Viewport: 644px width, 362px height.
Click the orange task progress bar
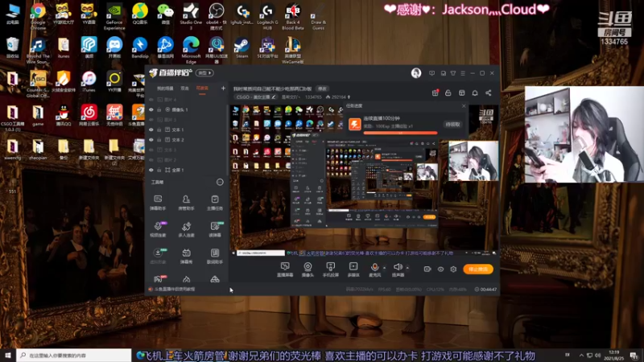(x=400, y=133)
